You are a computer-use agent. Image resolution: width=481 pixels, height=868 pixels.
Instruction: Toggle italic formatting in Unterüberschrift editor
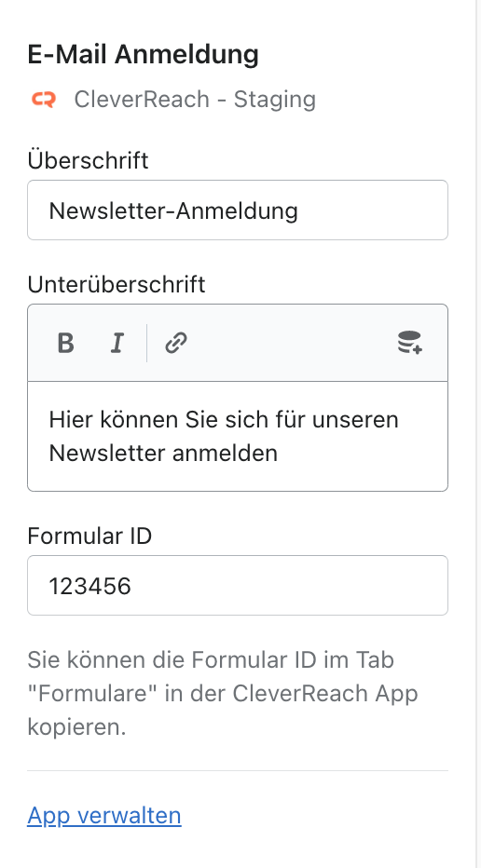click(117, 344)
